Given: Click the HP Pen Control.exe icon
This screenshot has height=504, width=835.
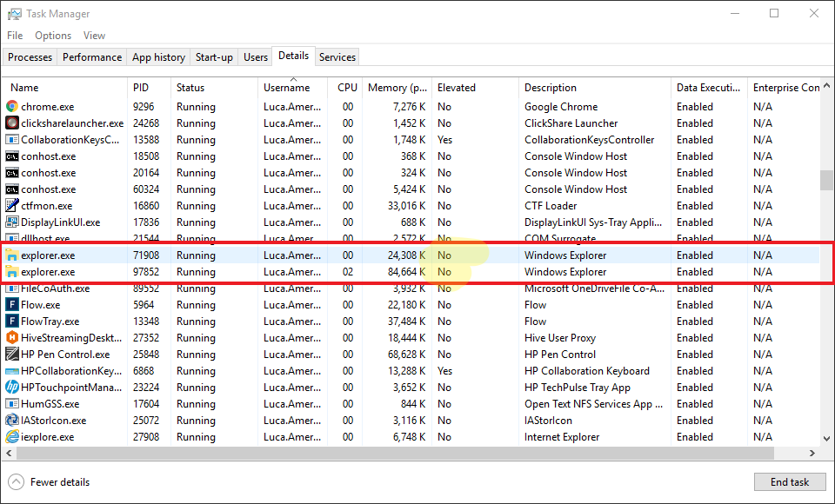Looking at the screenshot, I should [11, 354].
